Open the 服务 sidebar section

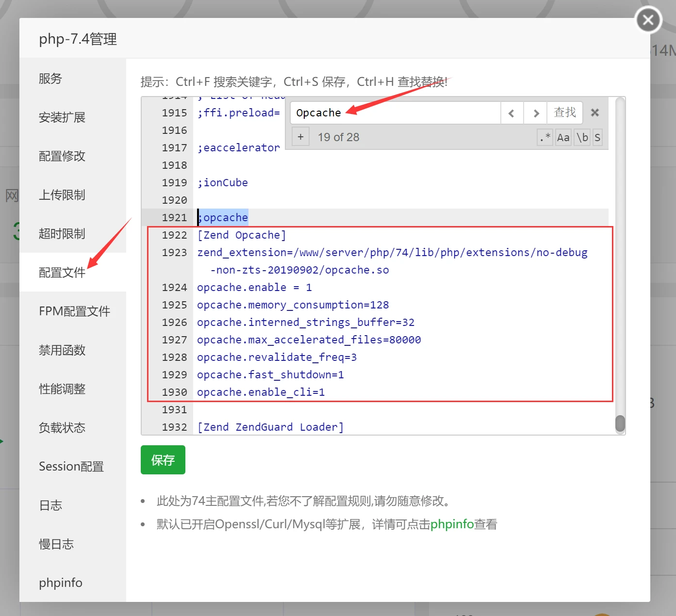50,79
